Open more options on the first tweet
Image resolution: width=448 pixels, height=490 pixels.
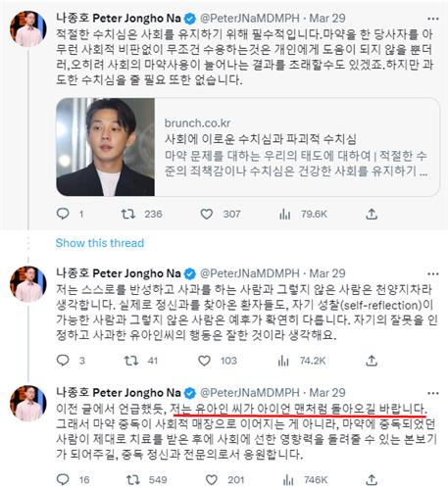click(x=433, y=19)
